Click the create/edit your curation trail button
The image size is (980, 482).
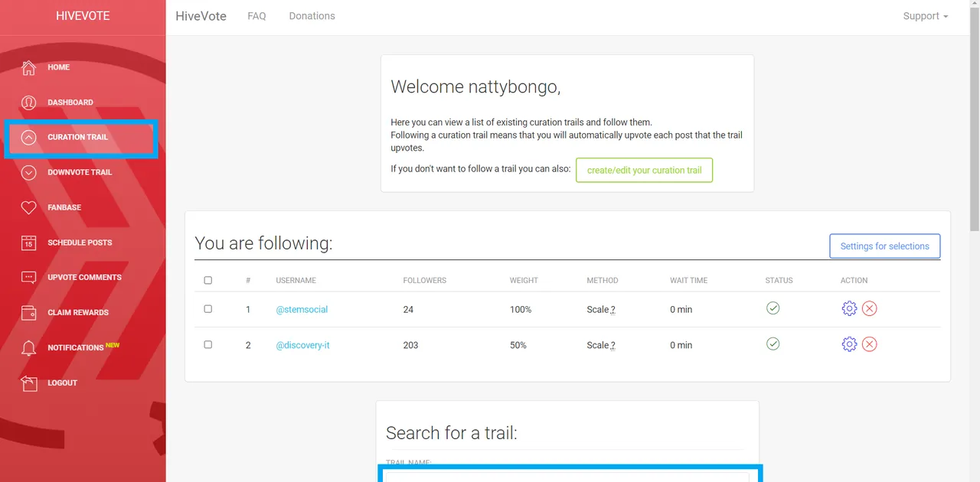coord(644,170)
